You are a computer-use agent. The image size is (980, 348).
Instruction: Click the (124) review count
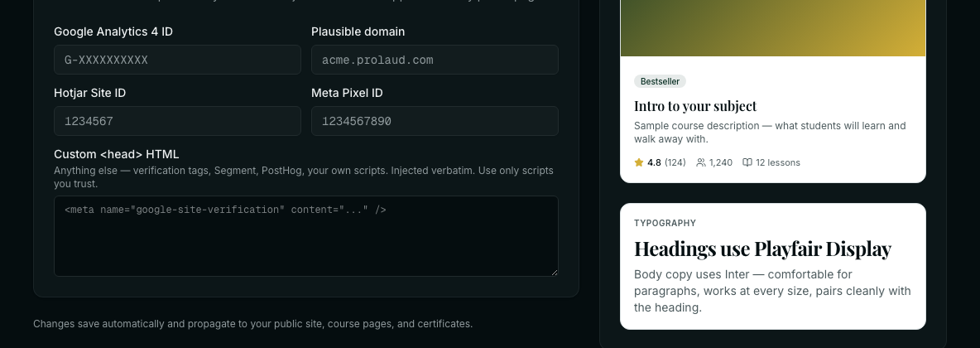675,162
